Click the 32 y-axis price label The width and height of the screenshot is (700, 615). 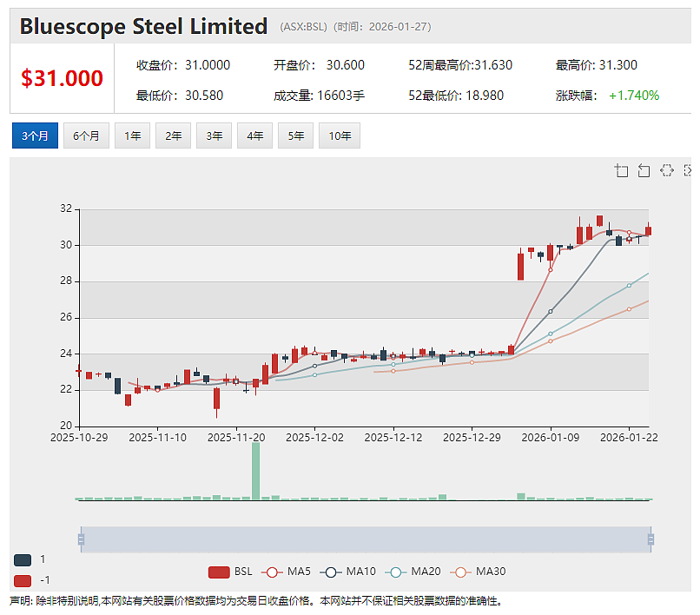(66, 208)
